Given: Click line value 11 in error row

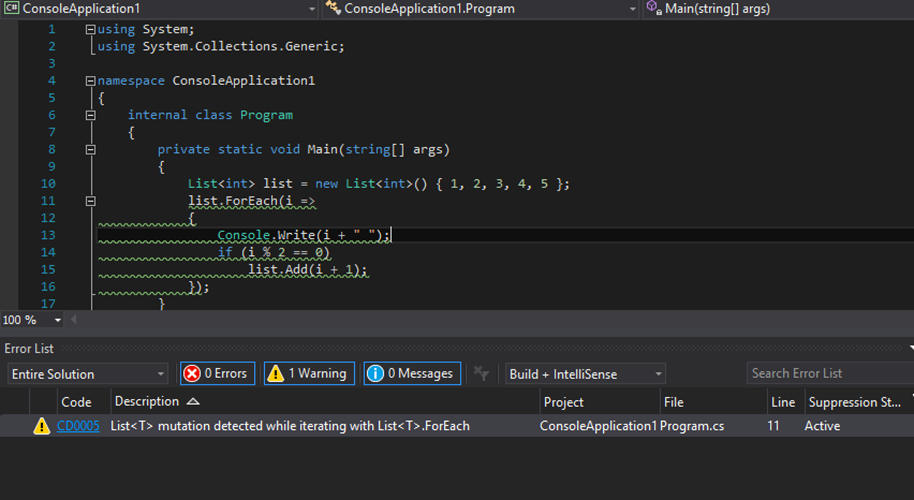Looking at the screenshot, I should [774, 426].
